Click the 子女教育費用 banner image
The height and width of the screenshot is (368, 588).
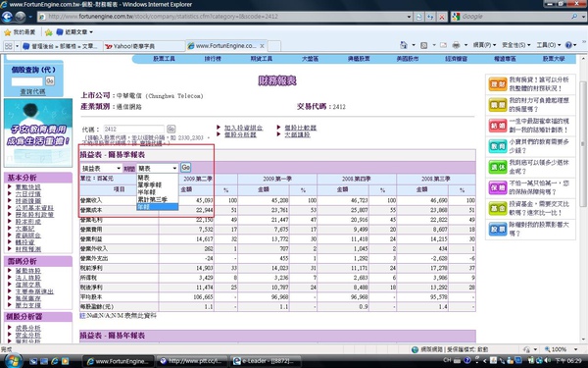point(38,132)
